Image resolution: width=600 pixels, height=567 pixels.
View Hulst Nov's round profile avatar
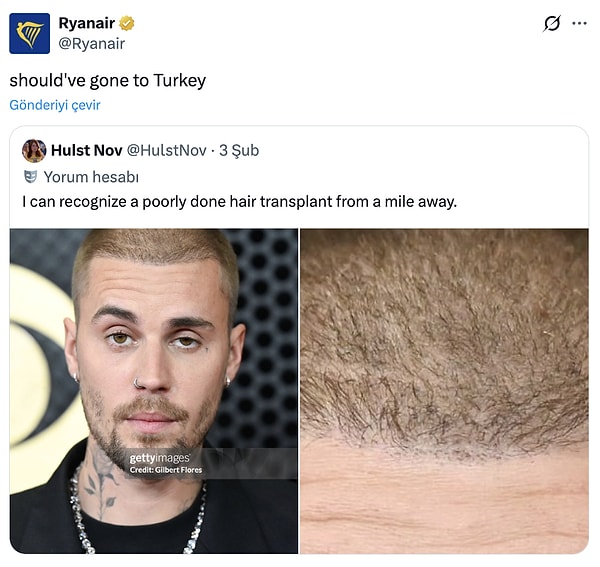[x=34, y=150]
